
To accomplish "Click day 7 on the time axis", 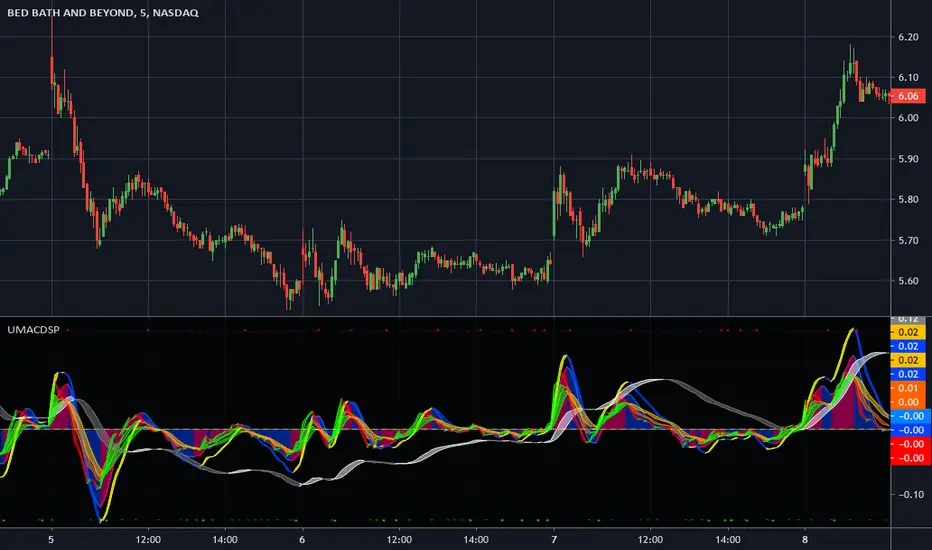I will pyautogui.click(x=554, y=539).
